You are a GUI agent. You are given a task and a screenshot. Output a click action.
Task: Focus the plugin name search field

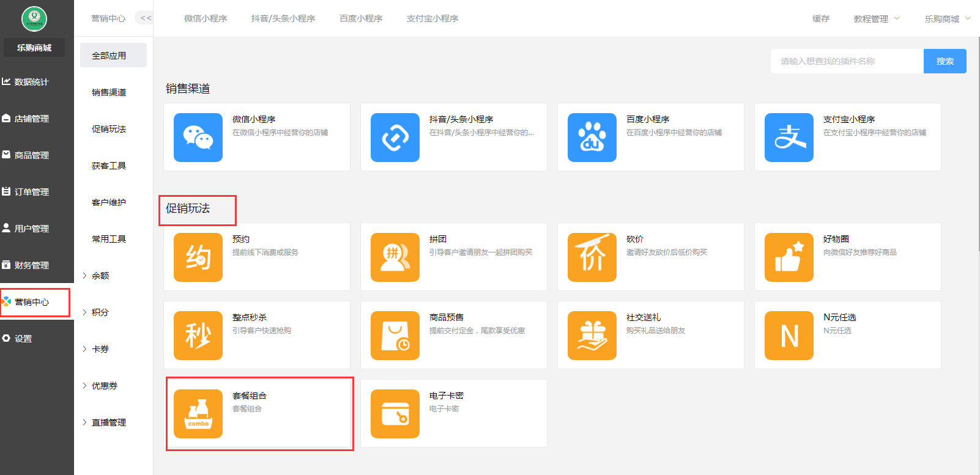click(847, 61)
